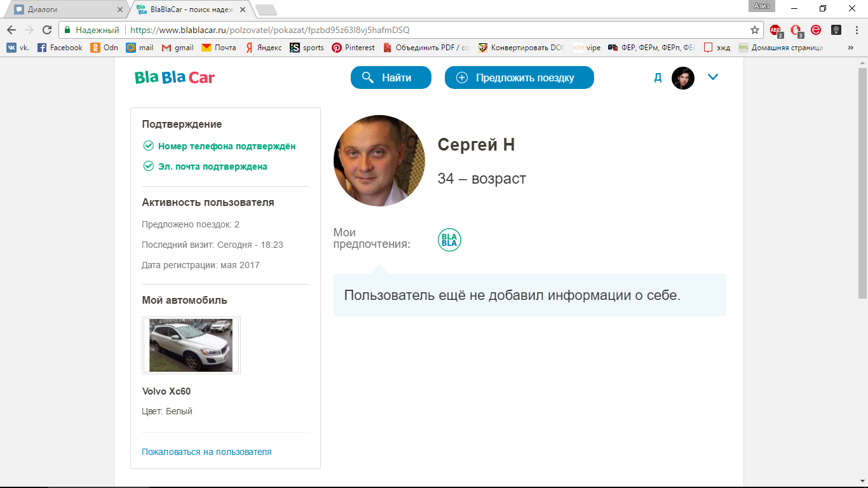The image size is (868, 488).
Task: Go back in browser history
Action: click(11, 30)
